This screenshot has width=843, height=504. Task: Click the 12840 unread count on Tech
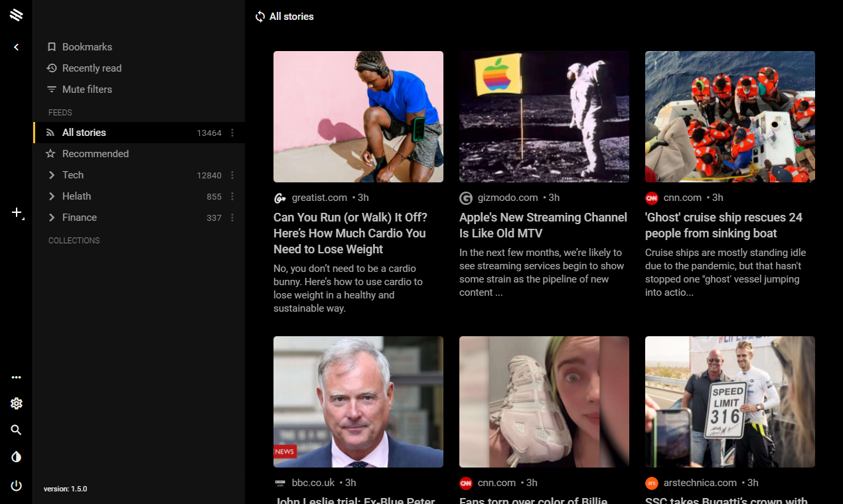point(209,175)
